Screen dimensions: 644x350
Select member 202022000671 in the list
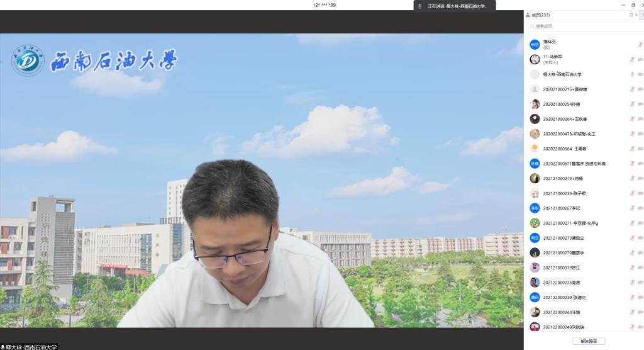579,164
